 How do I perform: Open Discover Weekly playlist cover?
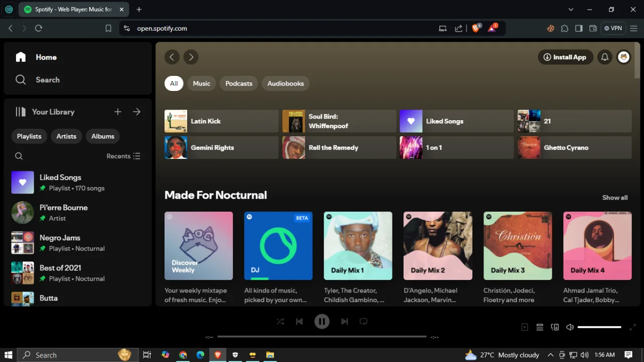(199, 246)
